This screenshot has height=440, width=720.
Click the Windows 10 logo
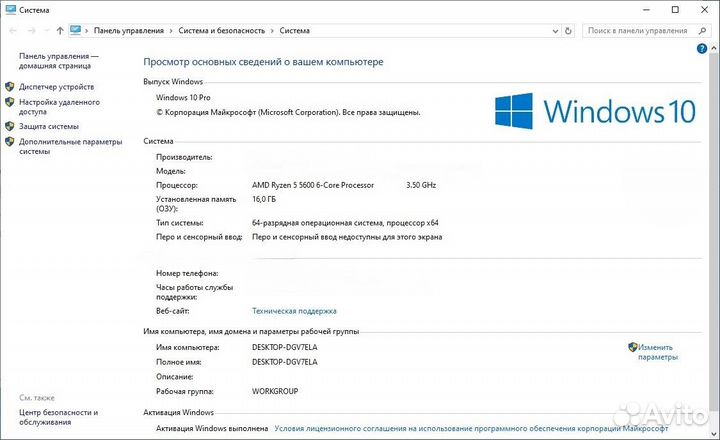pyautogui.click(x=596, y=110)
